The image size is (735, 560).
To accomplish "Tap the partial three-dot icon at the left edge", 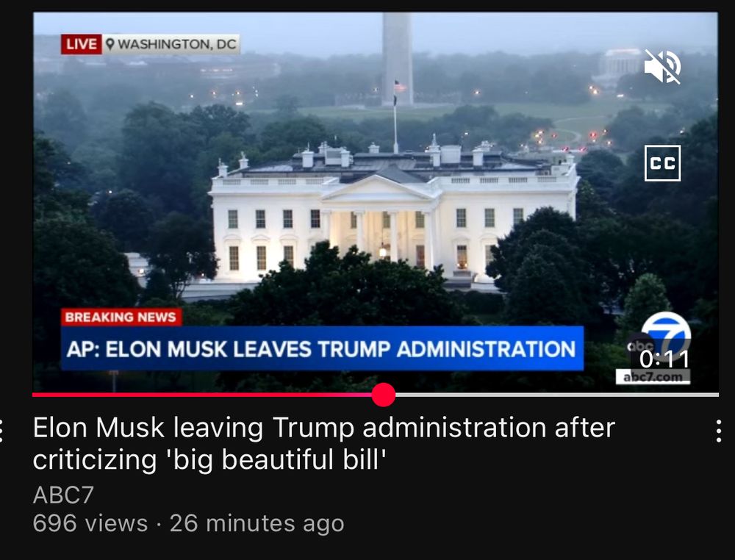I will pyautogui.click(x=1, y=431).
